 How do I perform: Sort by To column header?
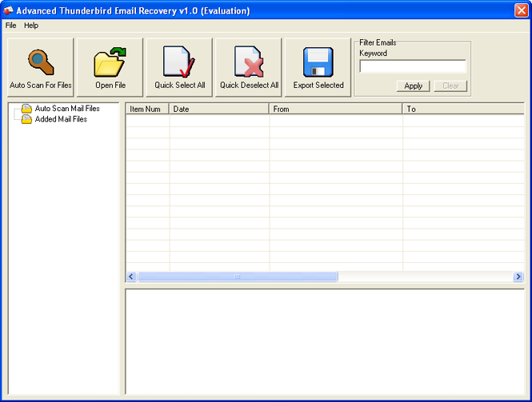(x=463, y=109)
